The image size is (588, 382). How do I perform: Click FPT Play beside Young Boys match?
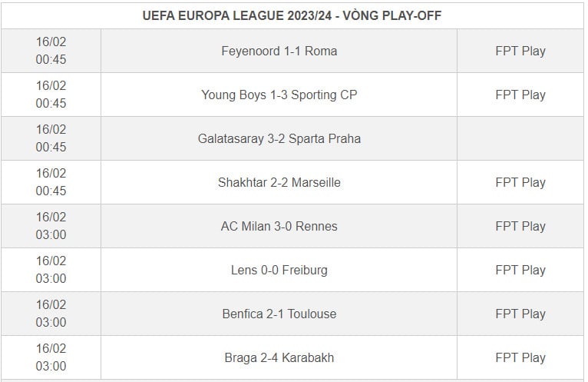point(520,95)
